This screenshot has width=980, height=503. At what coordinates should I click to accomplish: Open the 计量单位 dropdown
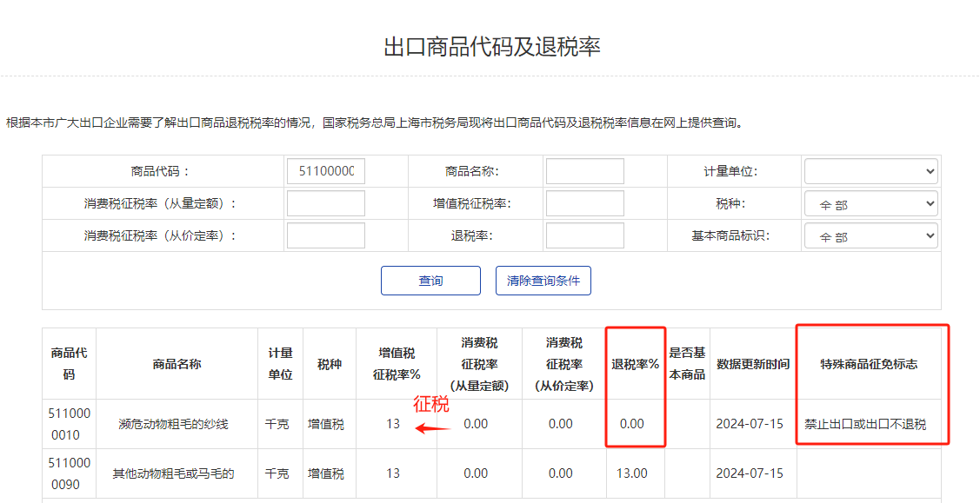[x=870, y=171]
